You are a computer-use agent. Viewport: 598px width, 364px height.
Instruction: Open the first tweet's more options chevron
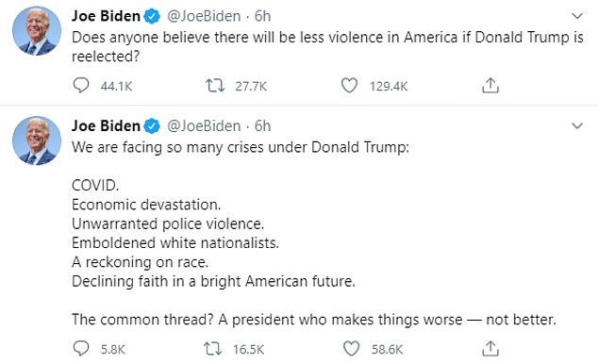pyautogui.click(x=577, y=16)
